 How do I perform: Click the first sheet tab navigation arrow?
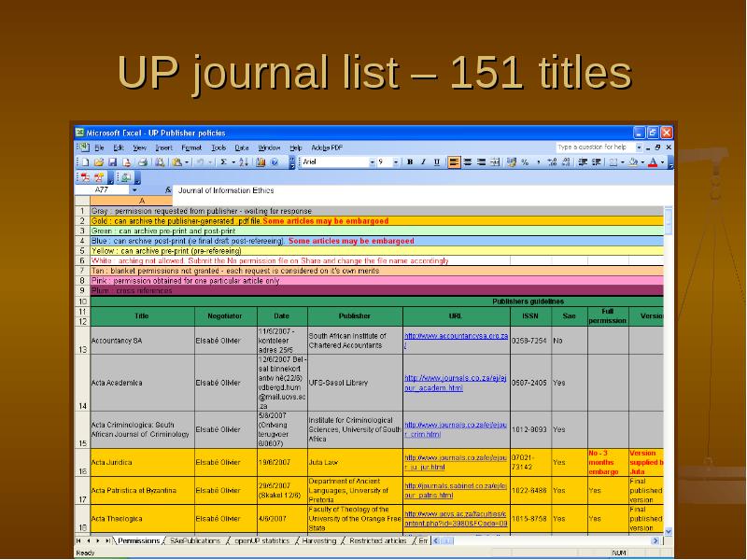coord(79,541)
